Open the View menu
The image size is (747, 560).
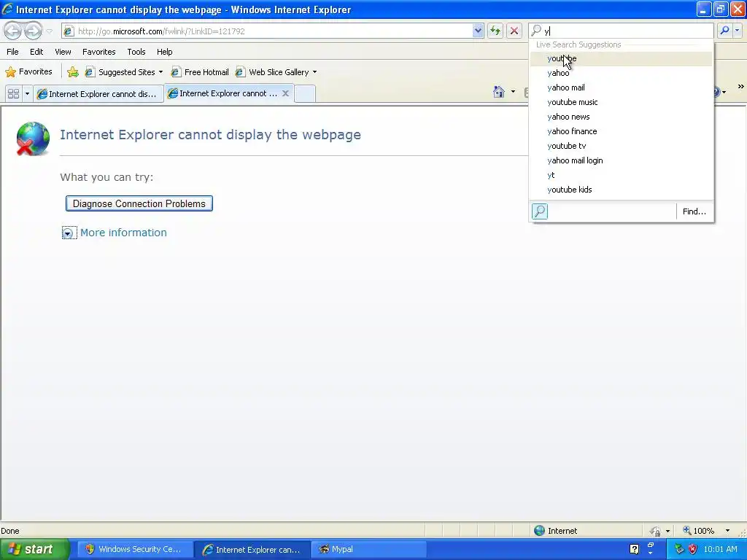tap(63, 52)
